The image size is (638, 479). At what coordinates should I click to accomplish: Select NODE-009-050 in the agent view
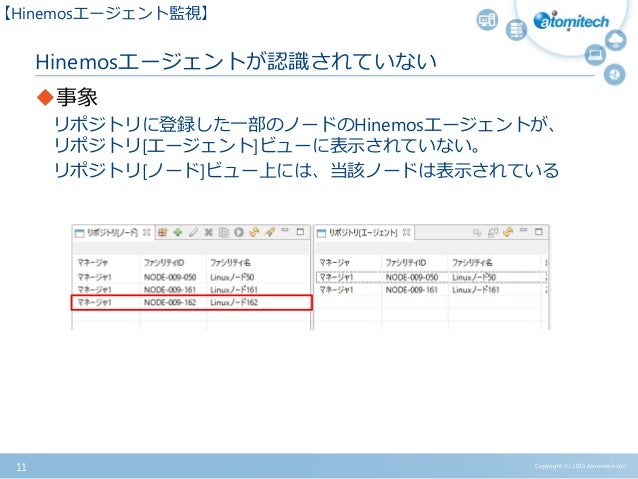tap(412, 277)
